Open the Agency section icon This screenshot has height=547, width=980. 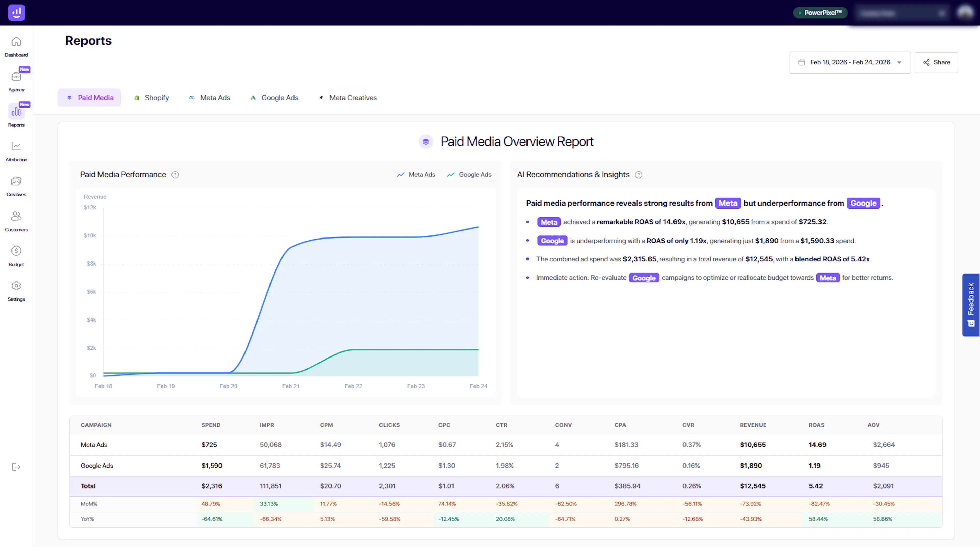pos(16,77)
